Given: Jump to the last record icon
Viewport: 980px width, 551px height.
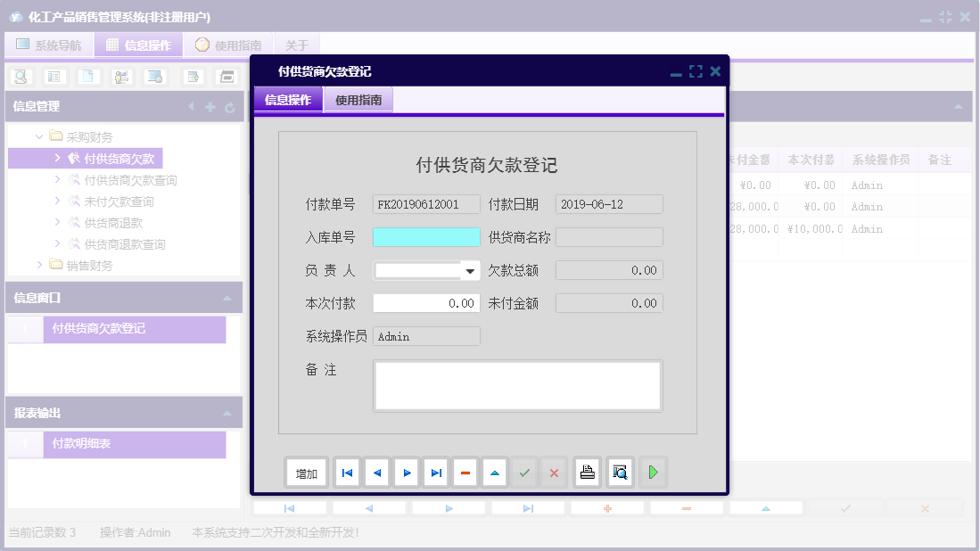Looking at the screenshot, I should click(435, 473).
